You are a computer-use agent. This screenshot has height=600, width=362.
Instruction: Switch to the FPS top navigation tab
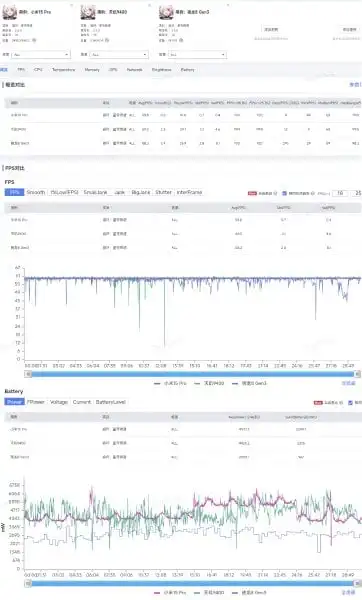[21, 70]
